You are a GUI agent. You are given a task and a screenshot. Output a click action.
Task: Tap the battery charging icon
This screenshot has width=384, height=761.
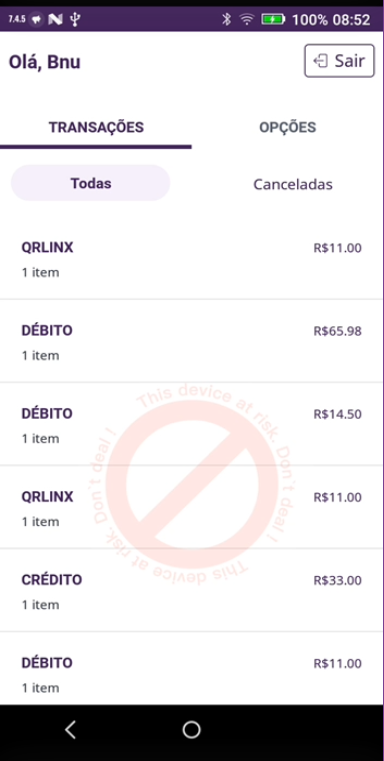(x=274, y=19)
